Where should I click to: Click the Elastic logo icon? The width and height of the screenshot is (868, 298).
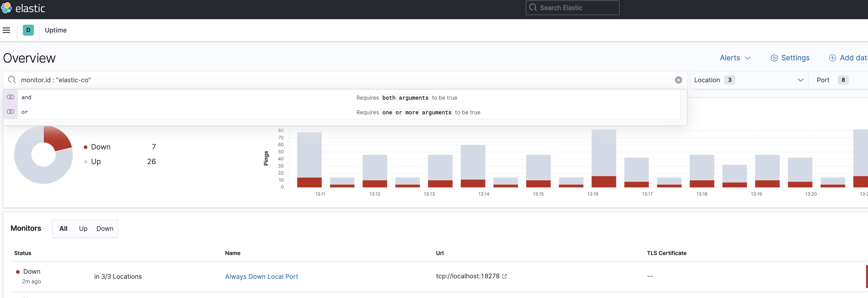[x=6, y=8]
